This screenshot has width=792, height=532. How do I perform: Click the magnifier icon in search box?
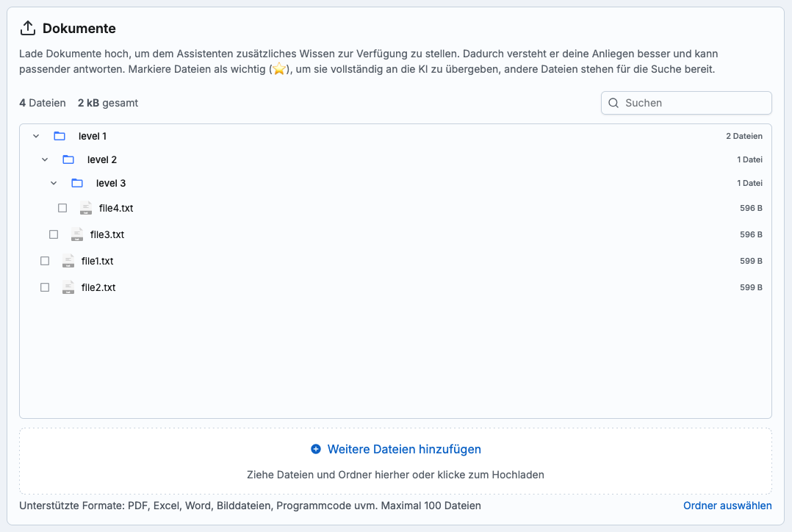tap(613, 103)
